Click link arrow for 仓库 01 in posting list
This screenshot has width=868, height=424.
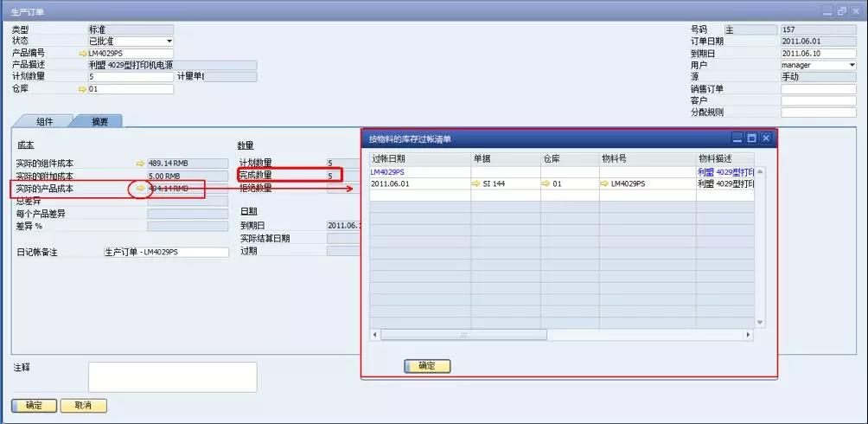(x=546, y=183)
